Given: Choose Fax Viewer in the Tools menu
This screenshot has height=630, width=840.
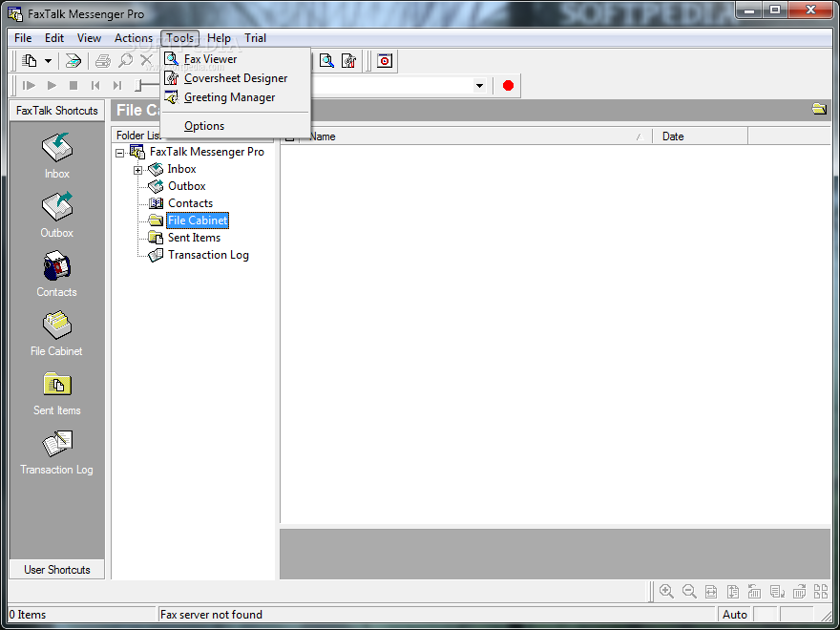Looking at the screenshot, I should point(235,59).
